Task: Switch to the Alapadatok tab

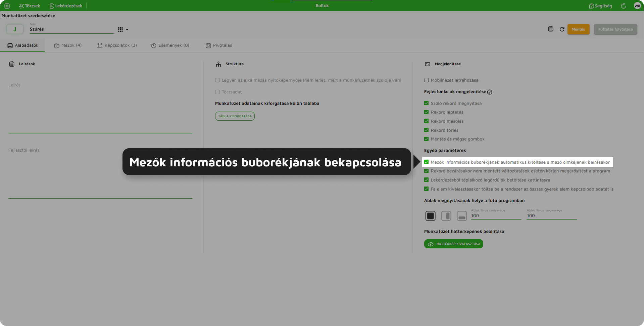Action: click(23, 45)
